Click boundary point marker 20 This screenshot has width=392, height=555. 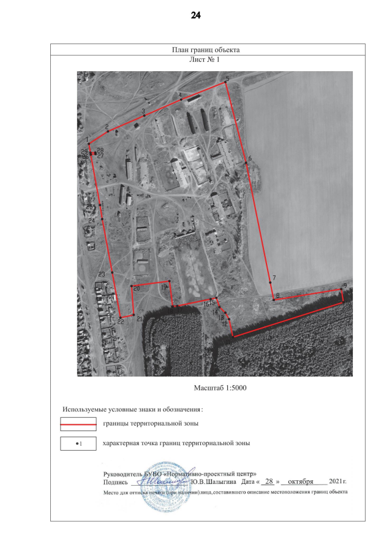pyautogui.click(x=132, y=286)
